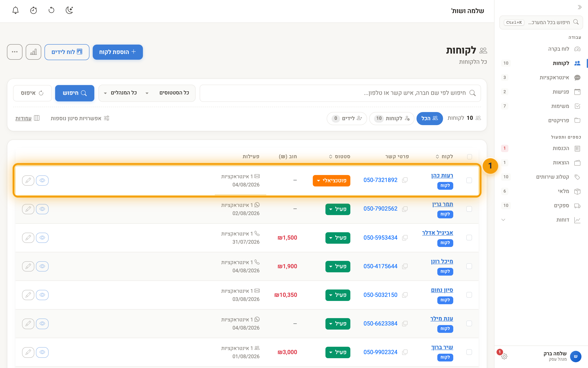Copy phone number 050-7321892
Screen dimensions: 588x368
[x=405, y=180]
